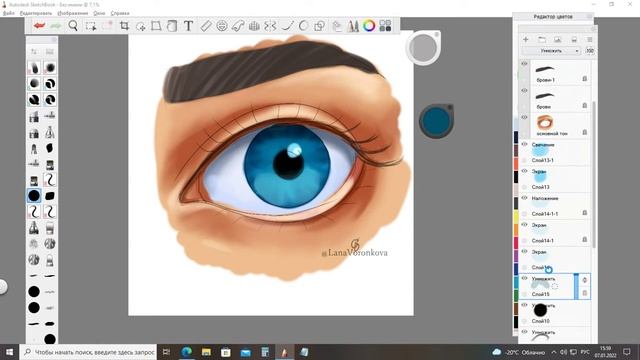
Task: Open the Окно menu
Action: [99, 13]
